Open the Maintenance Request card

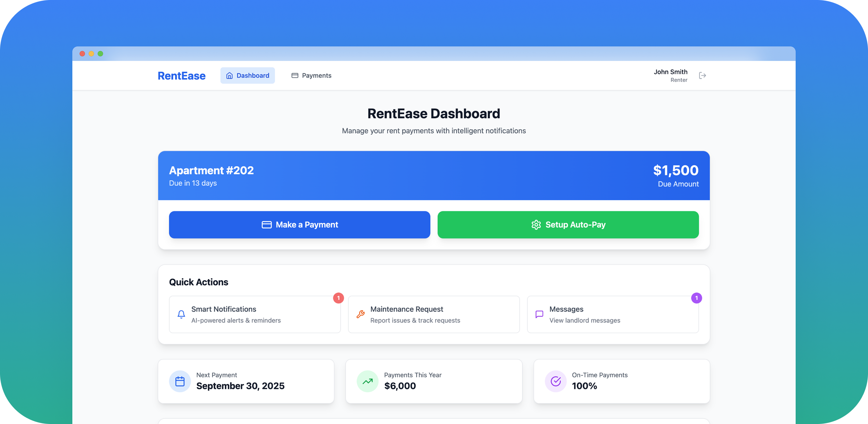(x=434, y=315)
